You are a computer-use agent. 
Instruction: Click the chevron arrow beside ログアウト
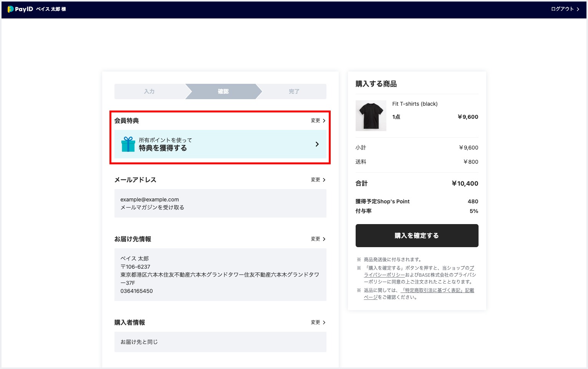pos(578,9)
